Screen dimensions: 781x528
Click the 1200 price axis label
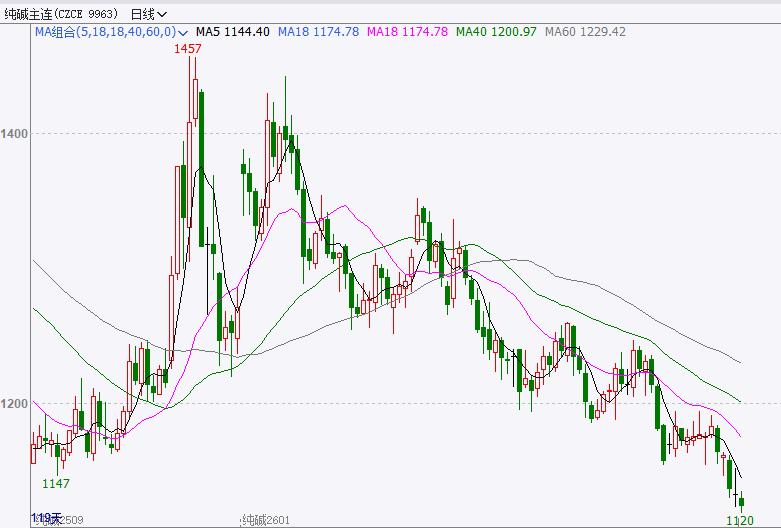click(x=15, y=404)
